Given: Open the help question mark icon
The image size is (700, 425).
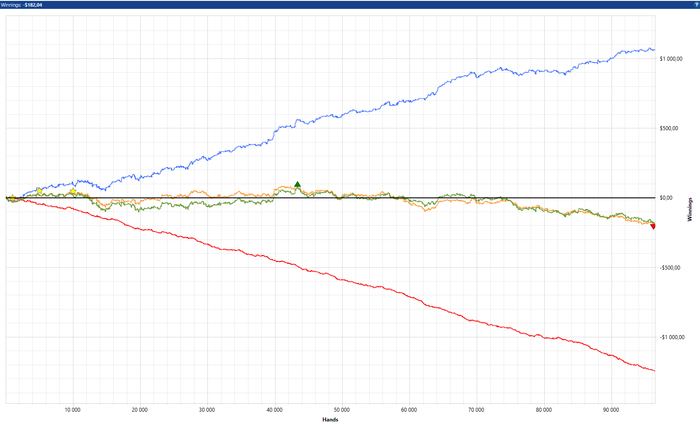Looking at the screenshot, I should tap(696, 4).
